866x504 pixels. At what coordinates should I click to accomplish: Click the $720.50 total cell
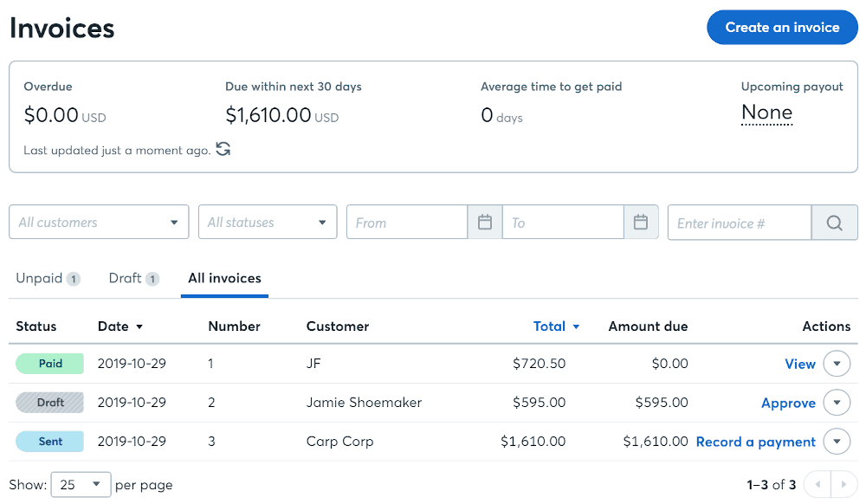539,364
